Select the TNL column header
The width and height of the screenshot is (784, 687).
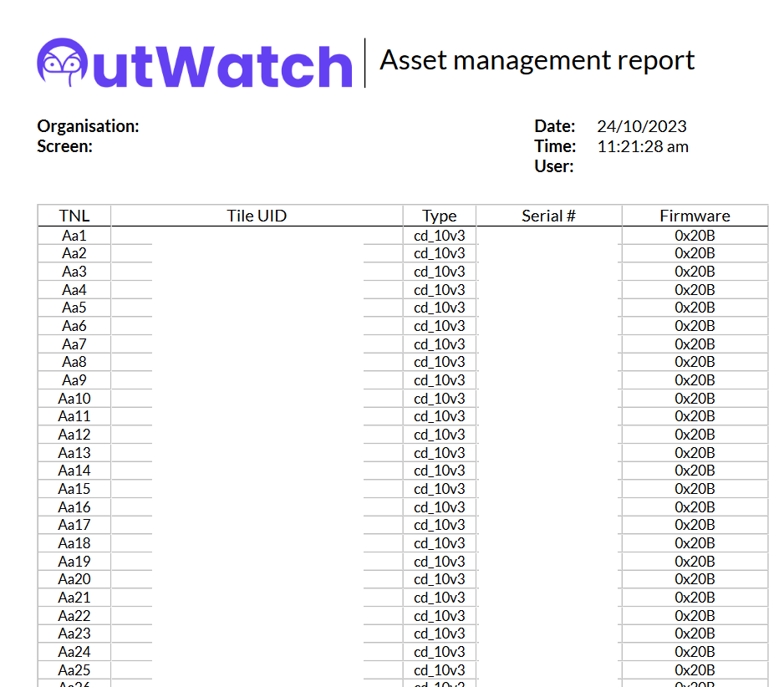pyautogui.click(x=74, y=215)
